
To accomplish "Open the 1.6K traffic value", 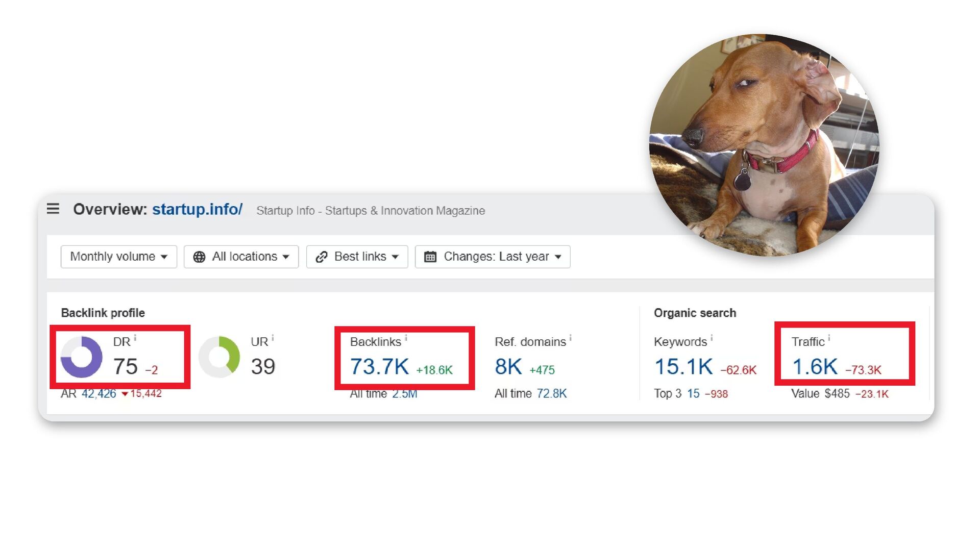I will pyautogui.click(x=815, y=367).
